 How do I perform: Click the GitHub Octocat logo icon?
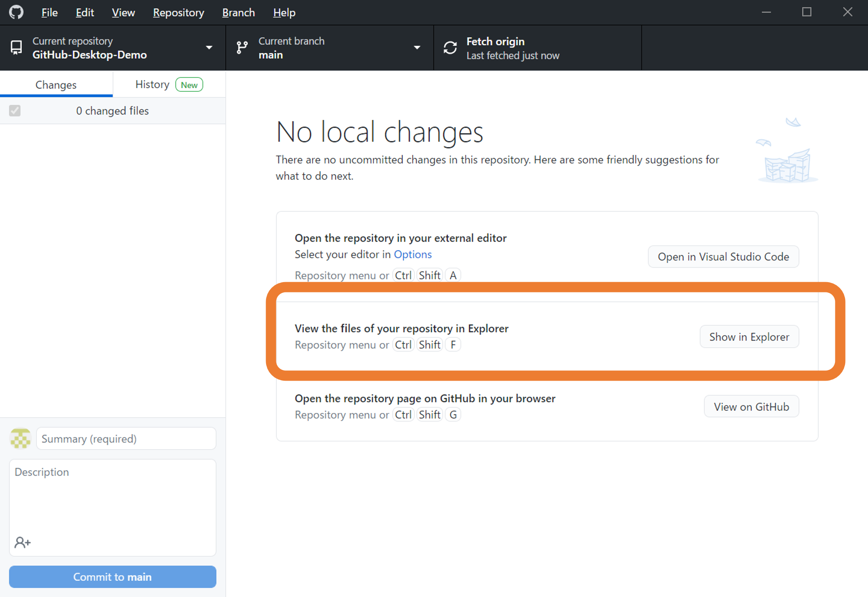[x=16, y=12]
